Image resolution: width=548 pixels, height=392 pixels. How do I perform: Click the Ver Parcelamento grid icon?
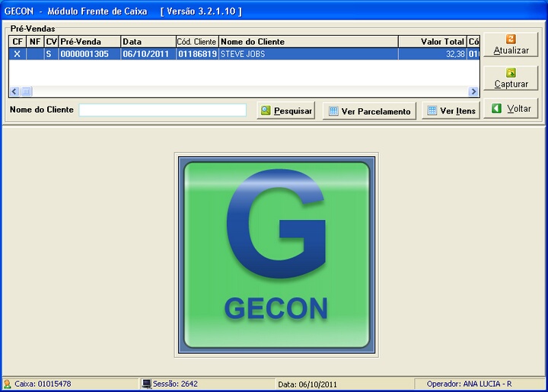333,111
